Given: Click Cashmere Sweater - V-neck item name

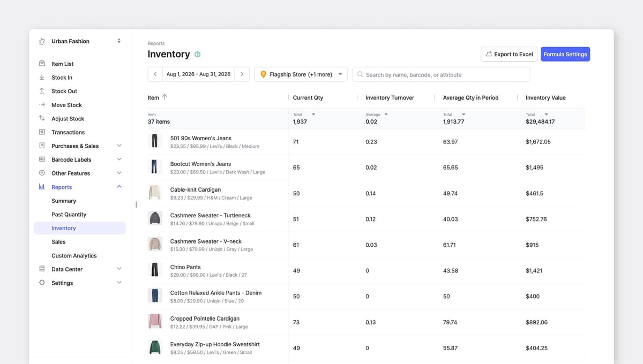Looking at the screenshot, I should (206, 241).
